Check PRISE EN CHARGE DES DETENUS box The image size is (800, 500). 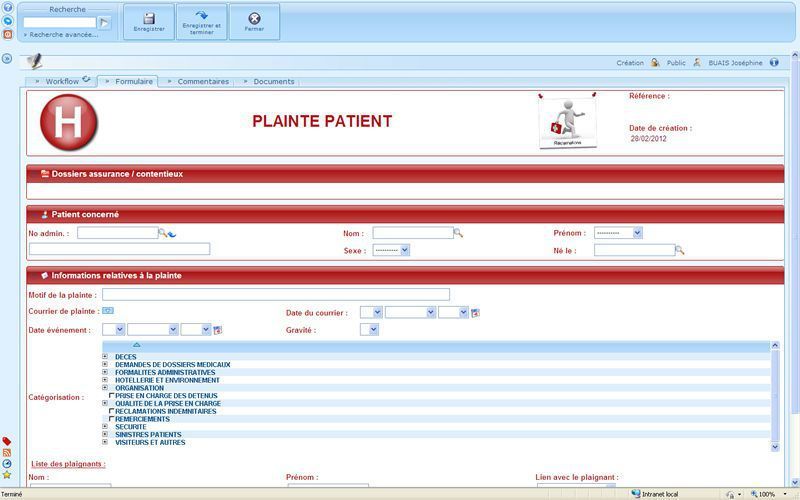pyautogui.click(x=111, y=396)
